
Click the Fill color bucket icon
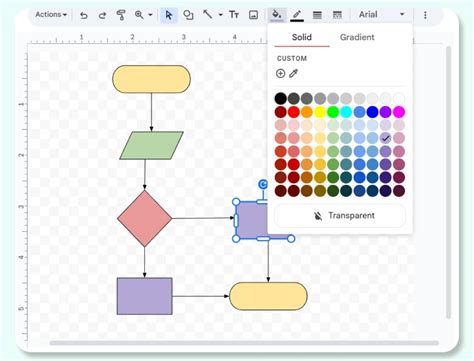pos(277,15)
